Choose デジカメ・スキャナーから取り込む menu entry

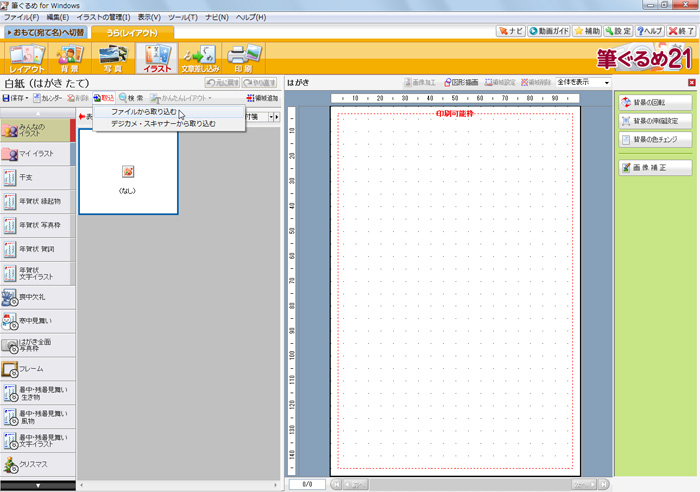(162, 123)
